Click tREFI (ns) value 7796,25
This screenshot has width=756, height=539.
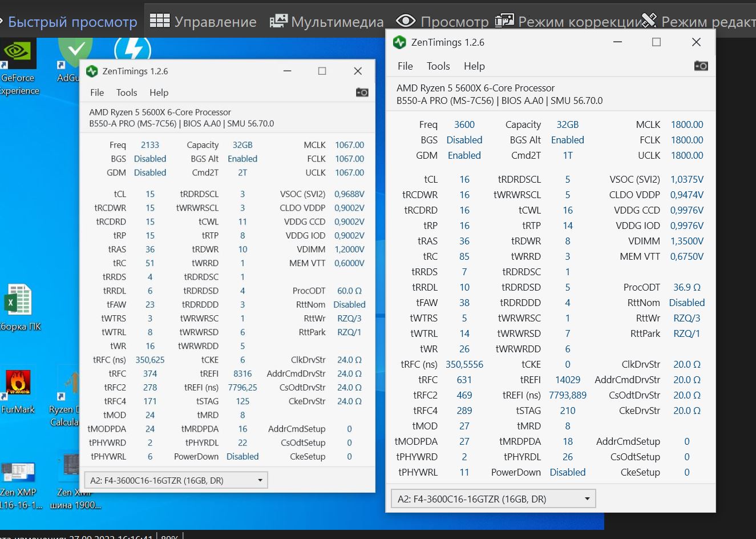pos(242,387)
